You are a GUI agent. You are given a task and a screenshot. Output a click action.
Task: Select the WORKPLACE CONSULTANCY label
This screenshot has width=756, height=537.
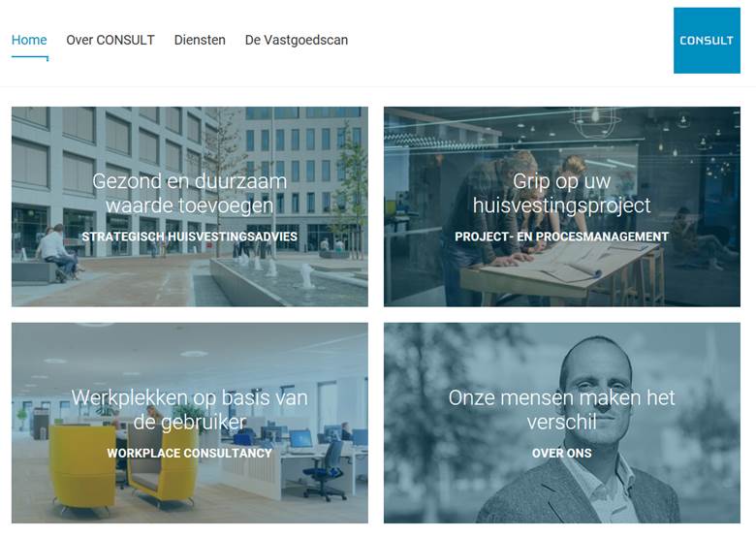coord(189,453)
